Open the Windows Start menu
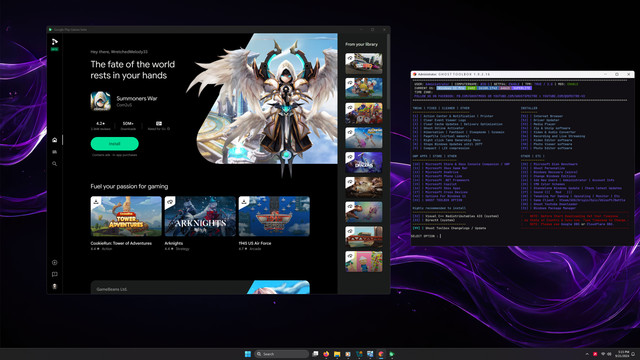The width and height of the screenshot is (640, 360). click(x=248, y=354)
